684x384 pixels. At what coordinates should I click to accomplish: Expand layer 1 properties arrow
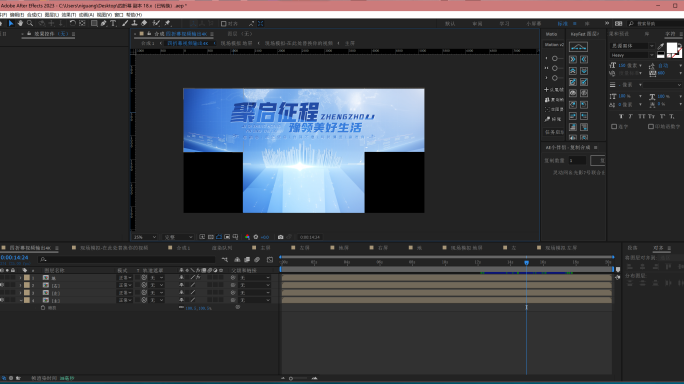pos(21,278)
